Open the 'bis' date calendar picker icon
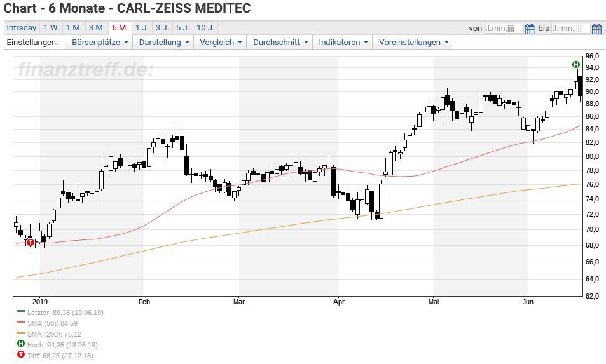 (596, 29)
